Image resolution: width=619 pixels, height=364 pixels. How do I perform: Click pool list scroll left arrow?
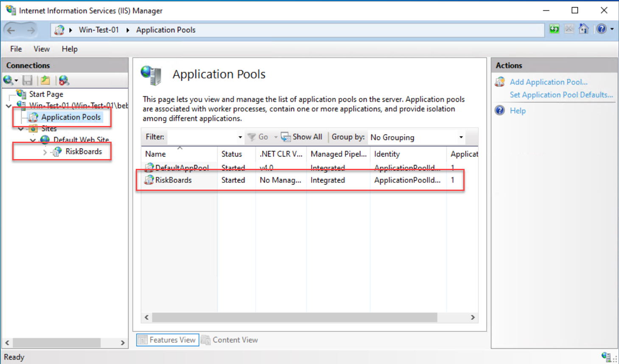(147, 317)
